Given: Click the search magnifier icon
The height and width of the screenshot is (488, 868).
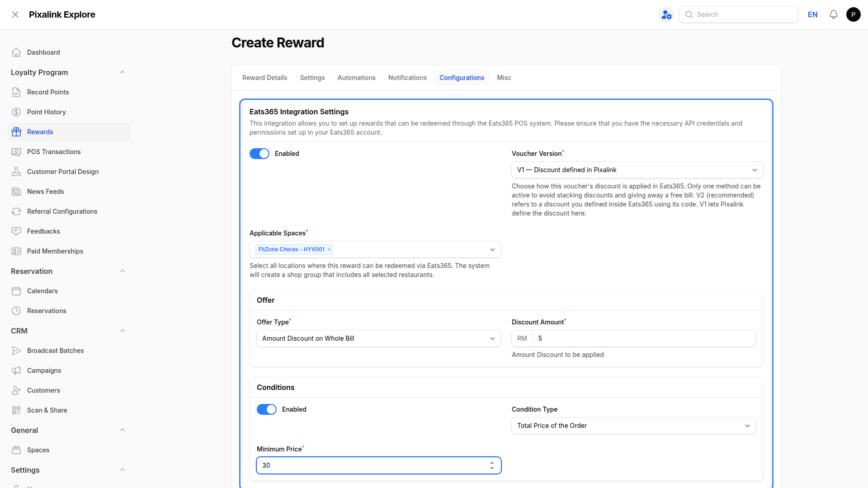Looking at the screenshot, I should click(x=689, y=14).
